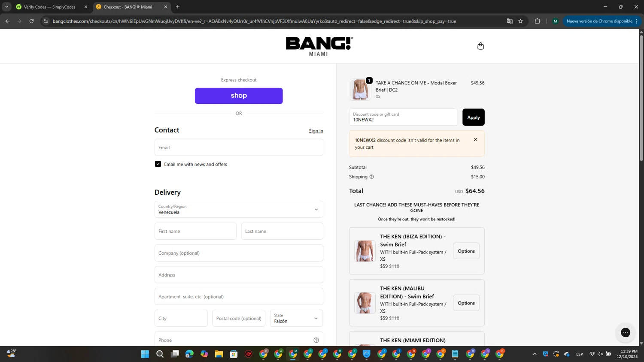The image size is (644, 362).
Task: Open Windows taskbar search
Action: coord(160,354)
